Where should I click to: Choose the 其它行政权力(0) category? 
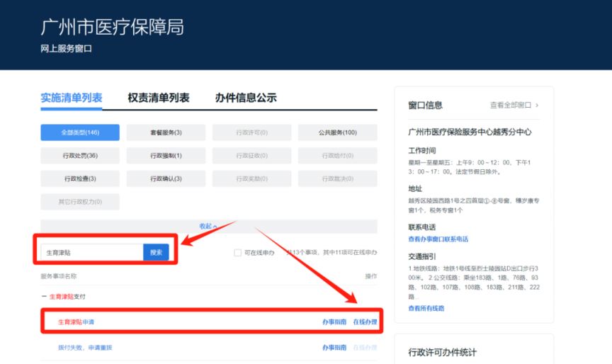click(80, 202)
